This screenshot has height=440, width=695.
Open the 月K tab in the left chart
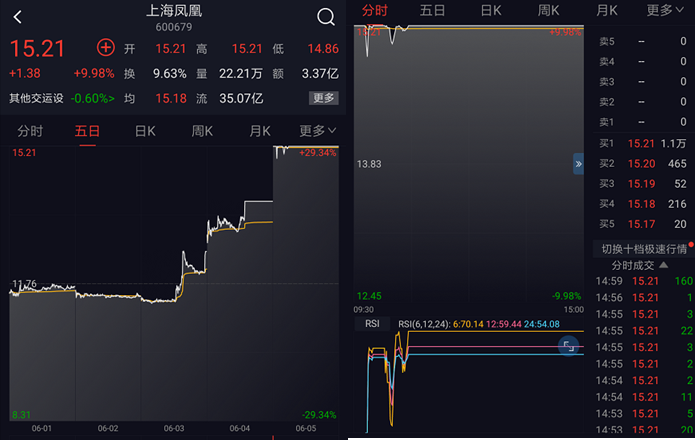[x=260, y=131]
